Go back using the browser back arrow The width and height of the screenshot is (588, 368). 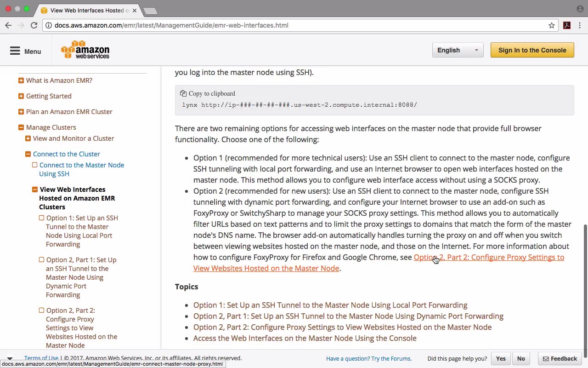tap(8, 25)
